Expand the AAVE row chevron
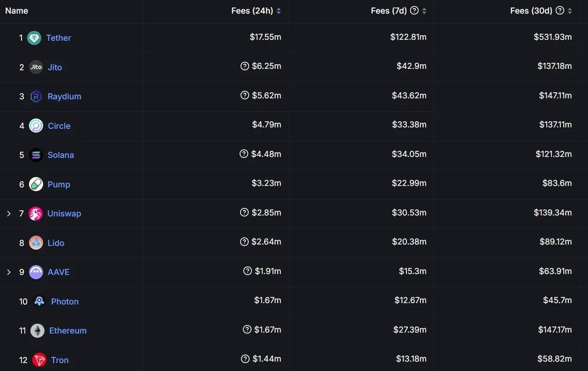The width and height of the screenshot is (588, 371). click(x=8, y=272)
